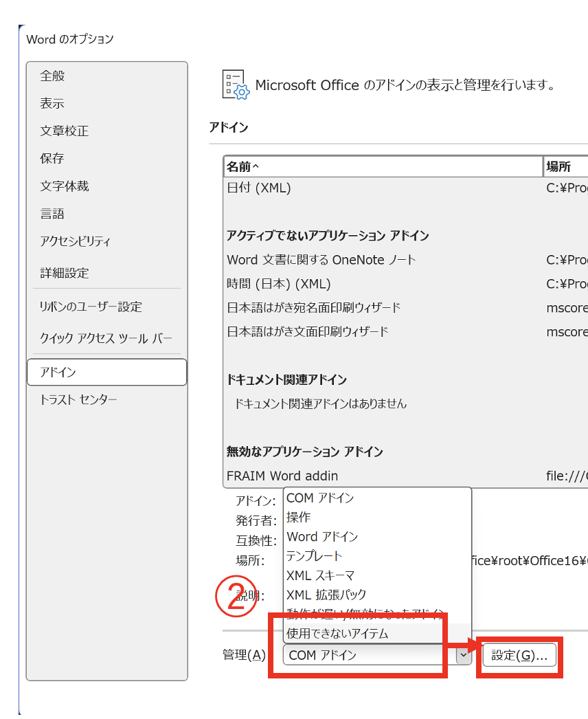
Task: Click the 設定(G)... button
Action: point(519,656)
